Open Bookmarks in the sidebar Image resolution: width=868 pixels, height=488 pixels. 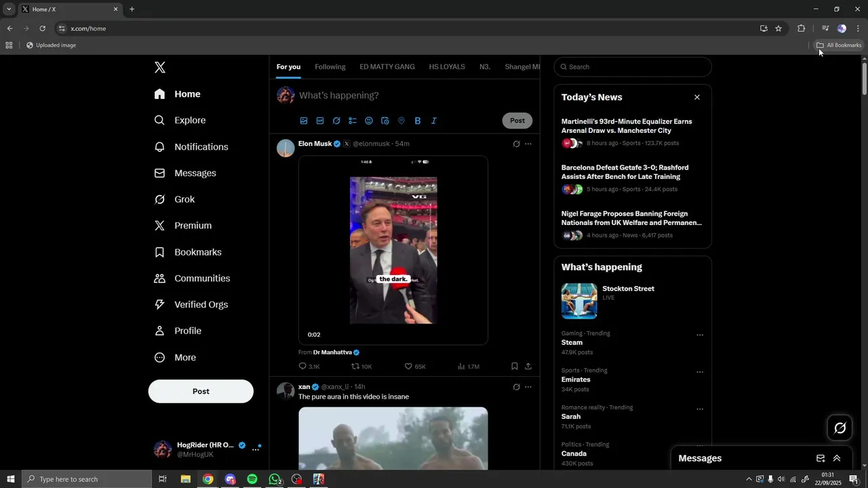[x=188, y=252]
